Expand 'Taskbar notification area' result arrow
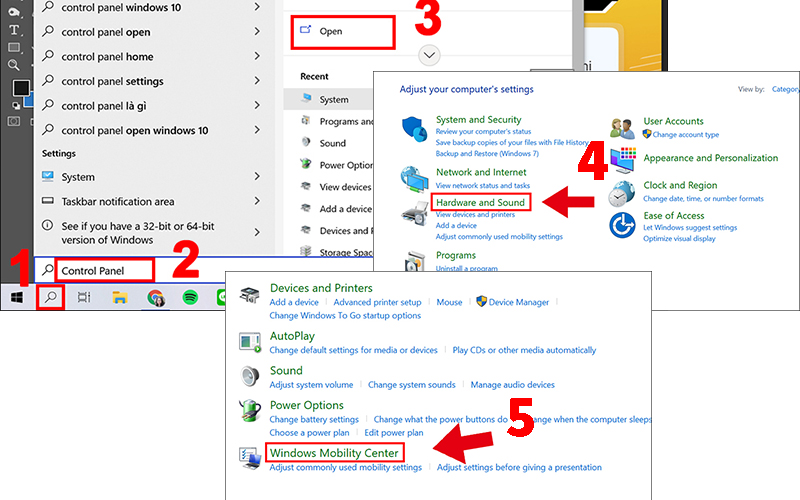 point(257,201)
